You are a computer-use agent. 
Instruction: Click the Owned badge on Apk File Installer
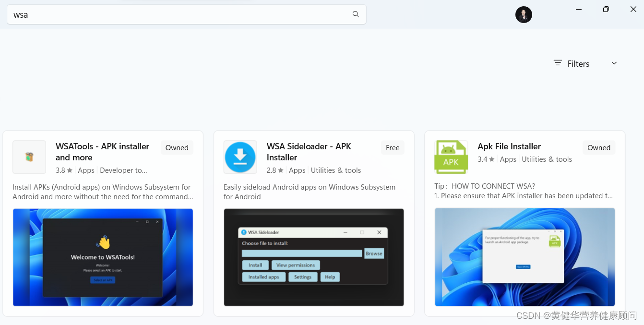[x=599, y=148]
